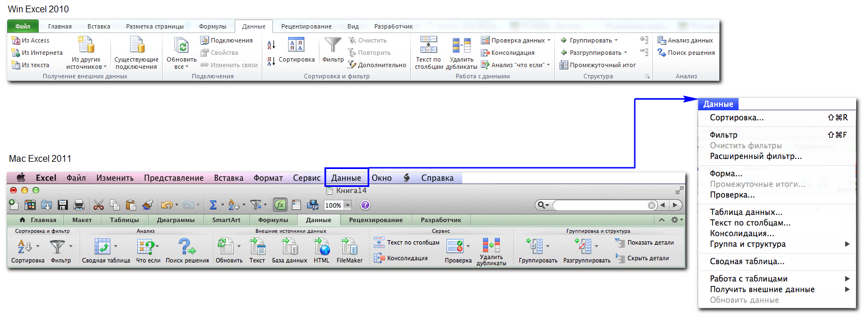Open Анализ данных in Win Excel ribbon
The image size is (868, 319).
coord(685,40)
